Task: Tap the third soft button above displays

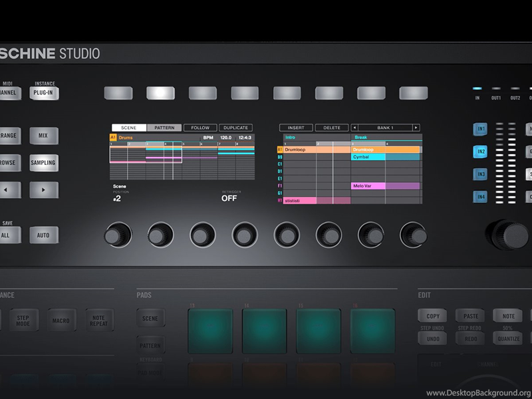Action: [203, 93]
